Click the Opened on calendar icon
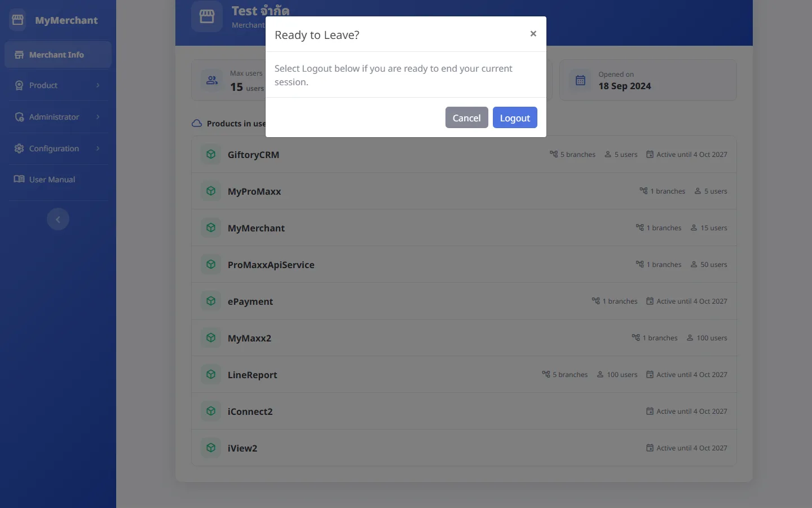The image size is (812, 508). 580,80
